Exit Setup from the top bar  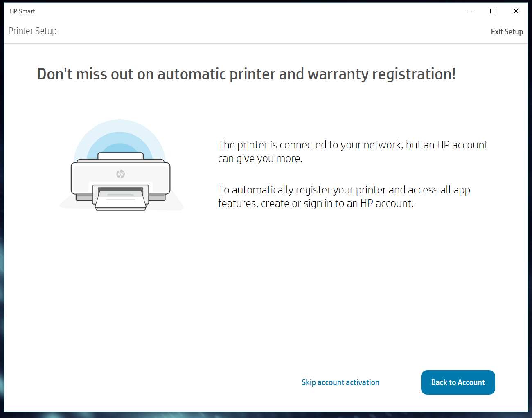point(507,31)
